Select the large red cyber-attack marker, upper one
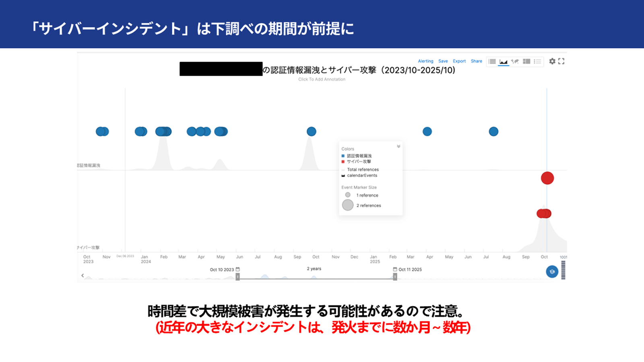The width and height of the screenshot is (644, 362). [547, 178]
